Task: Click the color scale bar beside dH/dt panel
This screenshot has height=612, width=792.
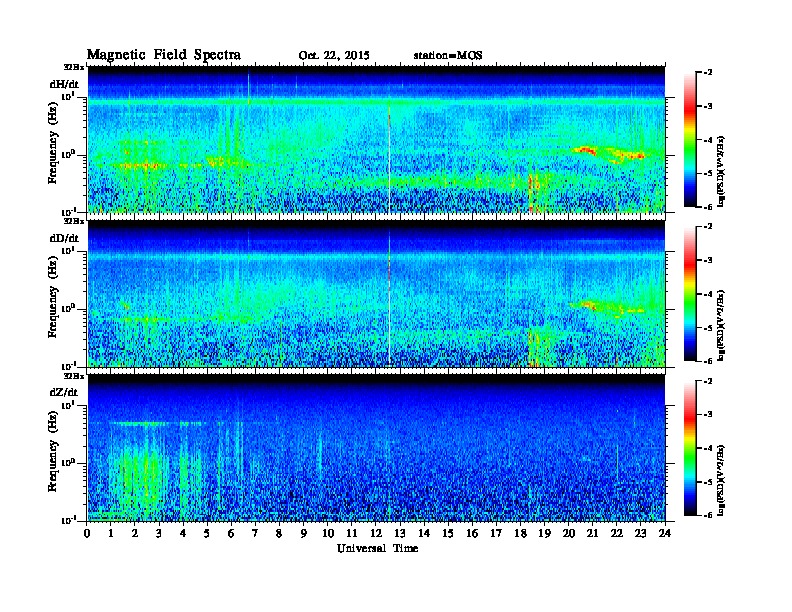Action: click(x=690, y=139)
